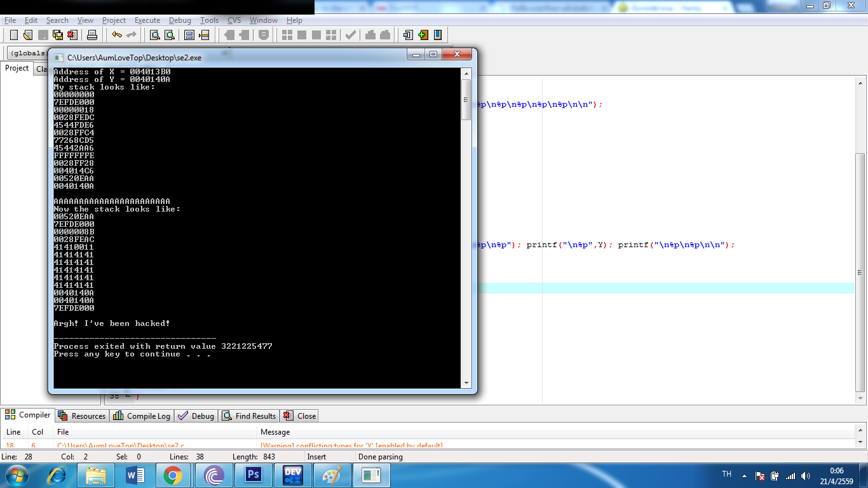The width and height of the screenshot is (868, 488).
Task: Click the New file toolbar icon
Action: coord(13,35)
